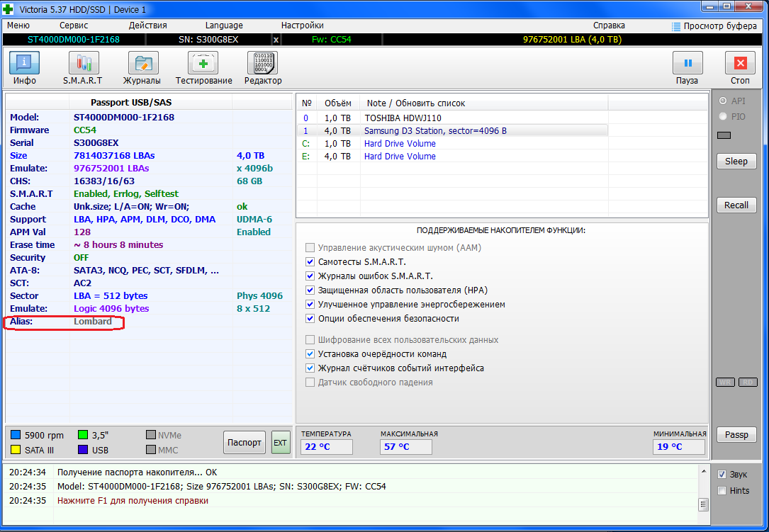The width and height of the screenshot is (769, 532).
Task: Select the E: Hard Drive Volume row
Action: point(452,157)
